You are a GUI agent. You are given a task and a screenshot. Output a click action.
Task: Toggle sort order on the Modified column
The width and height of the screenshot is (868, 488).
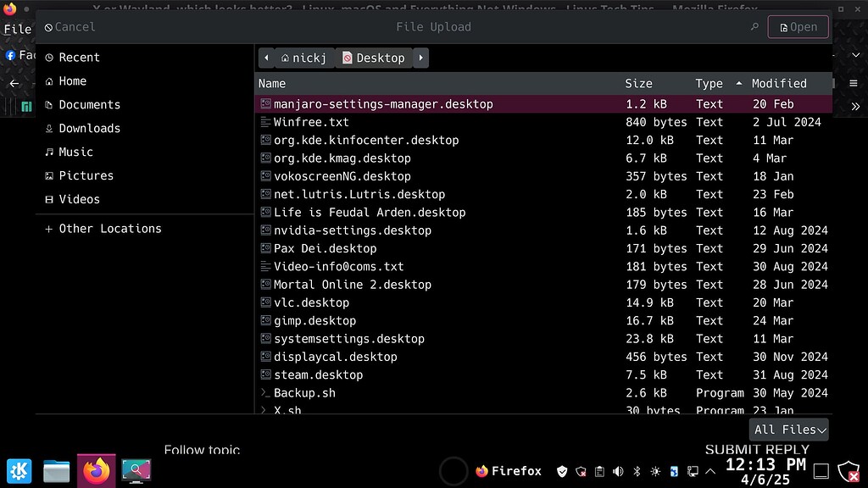(781, 83)
